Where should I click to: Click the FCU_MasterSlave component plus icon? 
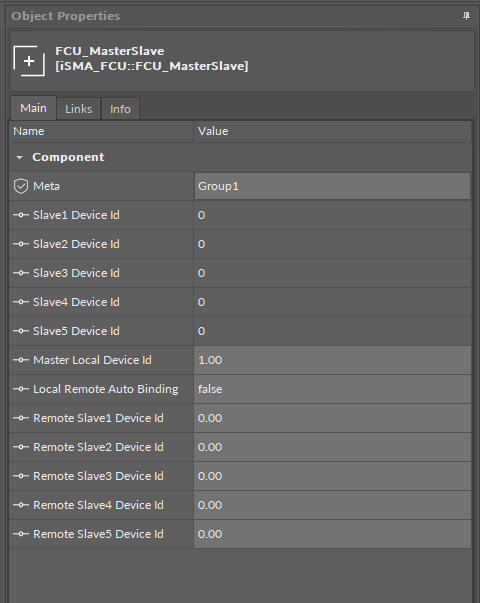click(x=29, y=61)
